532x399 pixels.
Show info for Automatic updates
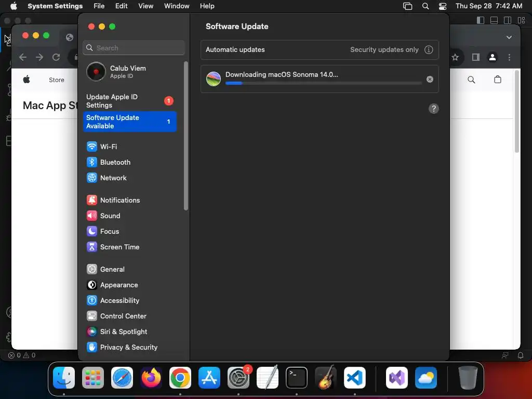pos(429,50)
